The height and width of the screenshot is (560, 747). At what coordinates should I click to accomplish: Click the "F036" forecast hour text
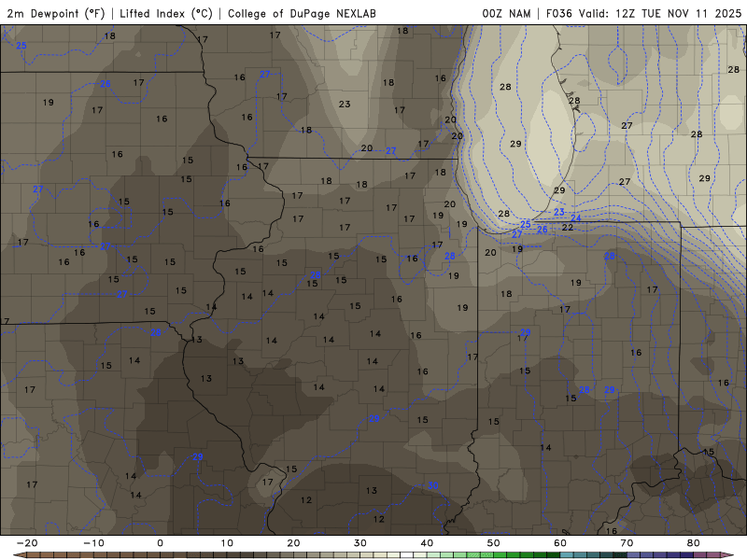558,13
